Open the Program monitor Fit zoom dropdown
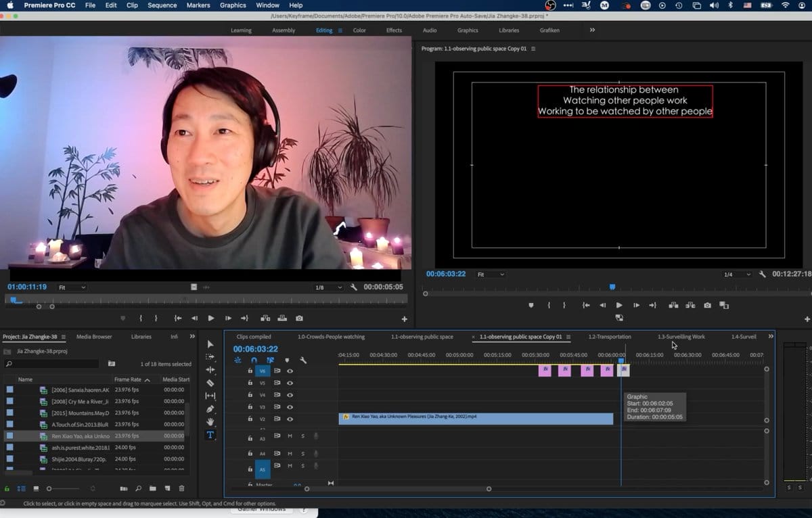The height and width of the screenshot is (518, 812). tap(491, 275)
